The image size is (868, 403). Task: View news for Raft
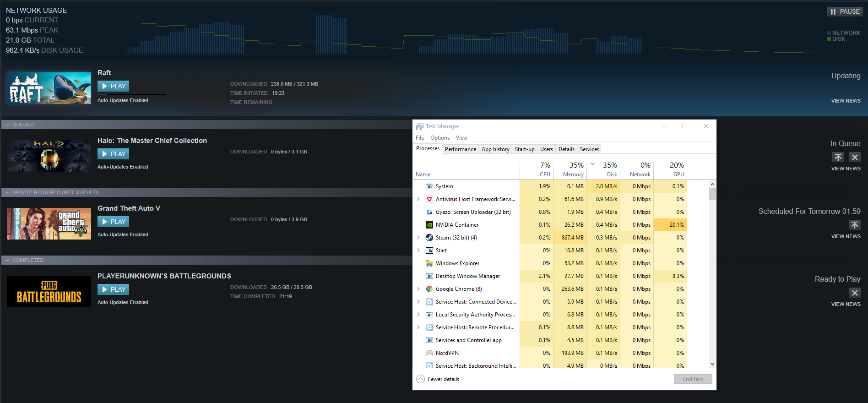(846, 101)
